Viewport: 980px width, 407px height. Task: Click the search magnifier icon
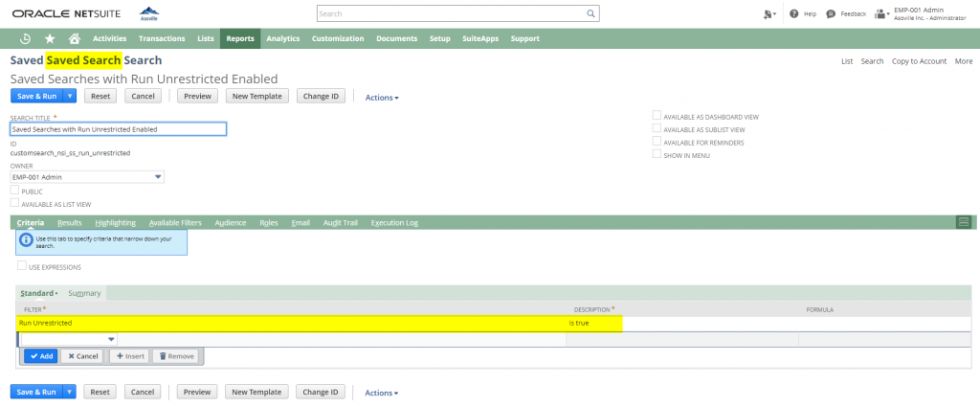point(590,13)
